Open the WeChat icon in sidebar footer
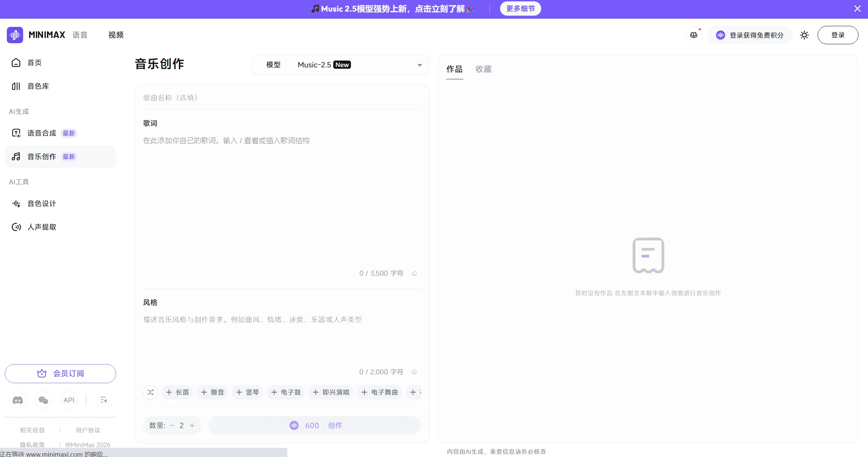The image size is (868, 457). tap(43, 400)
